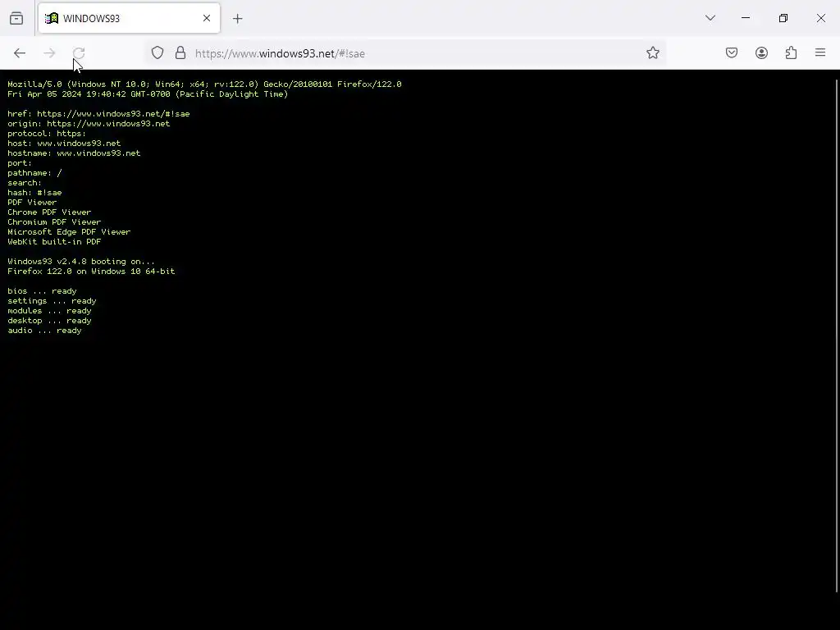This screenshot has height=630, width=840.
Task: Click the 'Fri Apr 05 2024' date line
Action: tap(148, 94)
